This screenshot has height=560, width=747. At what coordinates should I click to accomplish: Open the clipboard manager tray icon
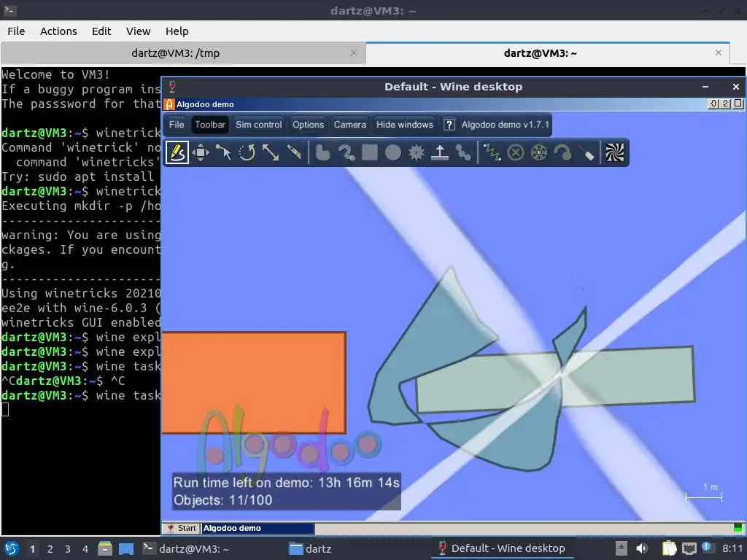tap(670, 548)
